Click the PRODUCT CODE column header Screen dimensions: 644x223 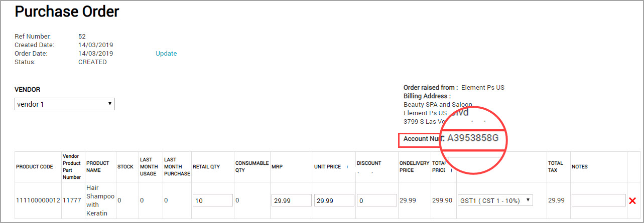[35, 167]
